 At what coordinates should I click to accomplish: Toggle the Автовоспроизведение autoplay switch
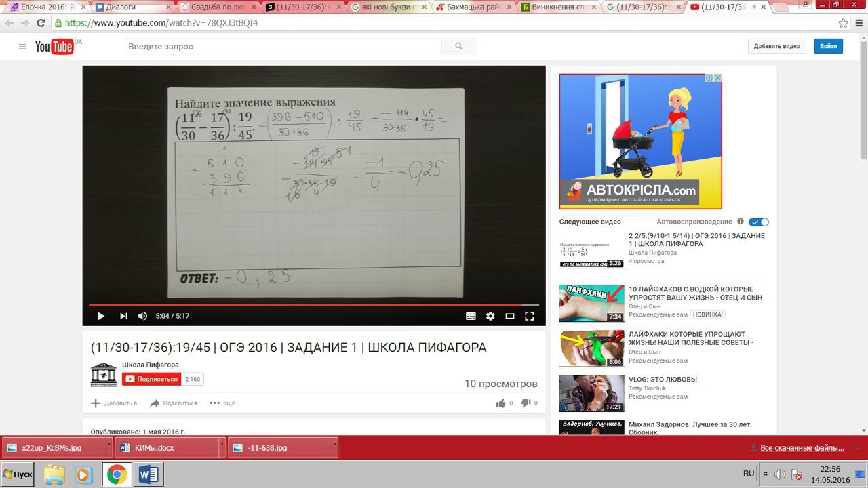tap(759, 222)
